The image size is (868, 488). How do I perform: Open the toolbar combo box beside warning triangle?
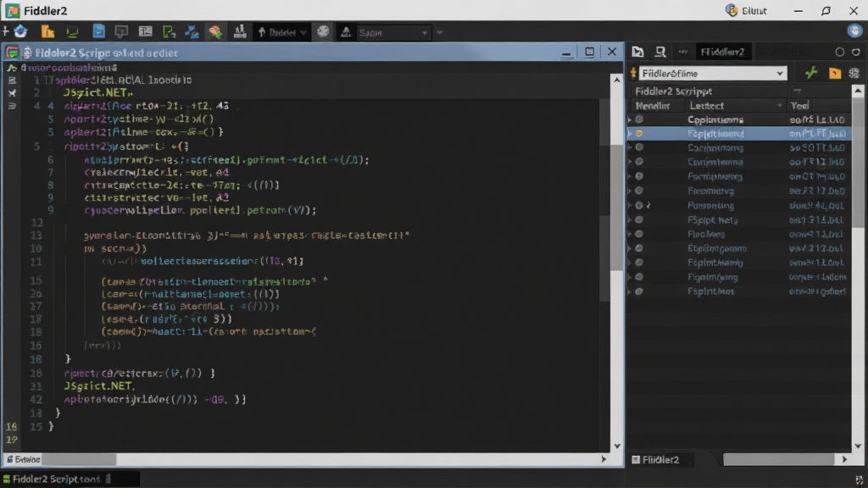[393, 33]
